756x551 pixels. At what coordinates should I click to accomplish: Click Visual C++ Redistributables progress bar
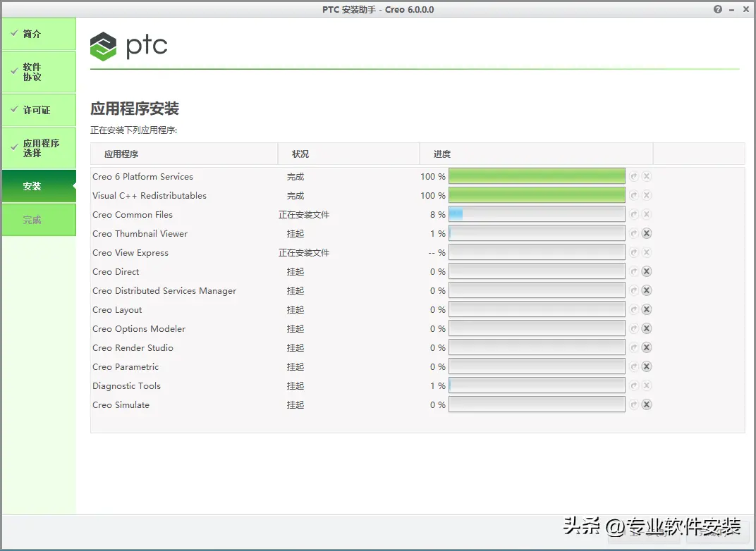click(537, 196)
